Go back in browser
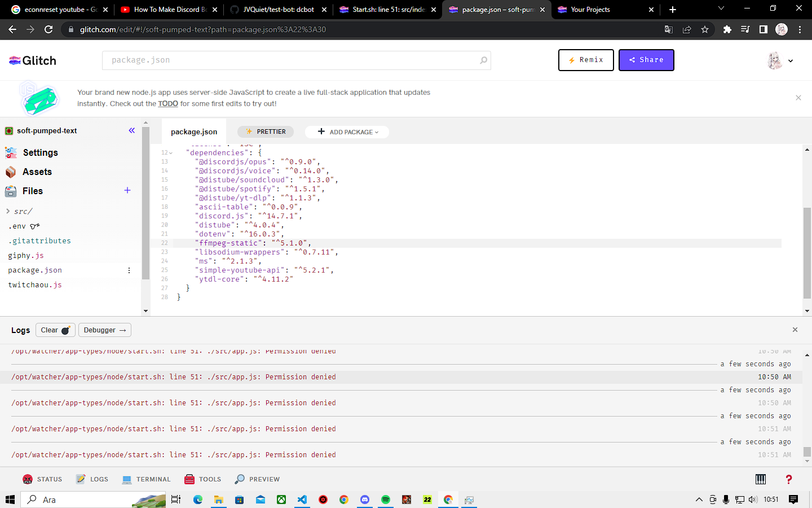 point(12,29)
